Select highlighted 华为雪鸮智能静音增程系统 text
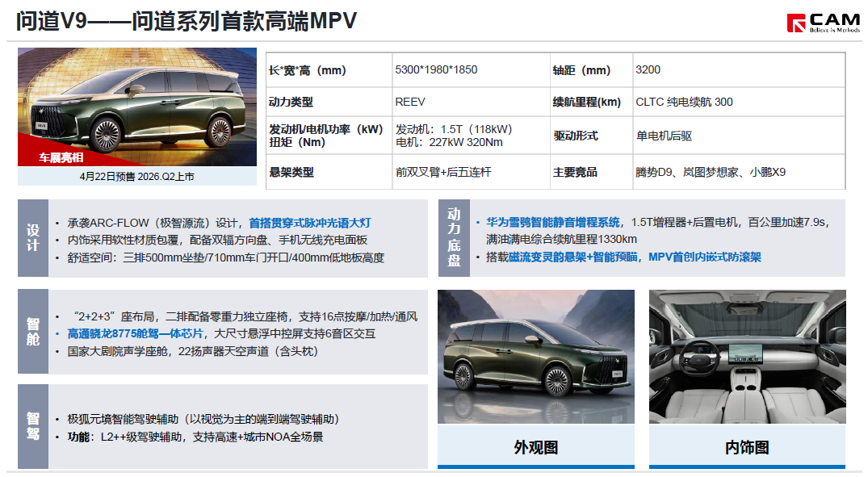The image size is (868, 477). tap(553, 222)
